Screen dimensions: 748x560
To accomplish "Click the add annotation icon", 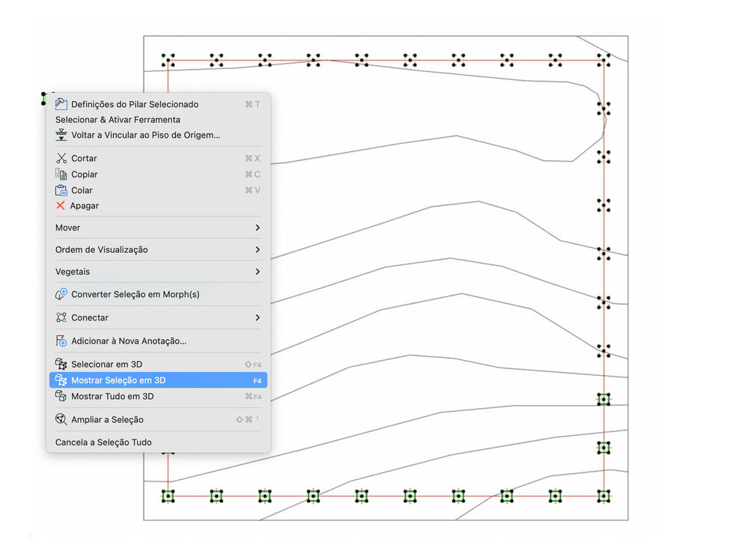I will click(61, 341).
